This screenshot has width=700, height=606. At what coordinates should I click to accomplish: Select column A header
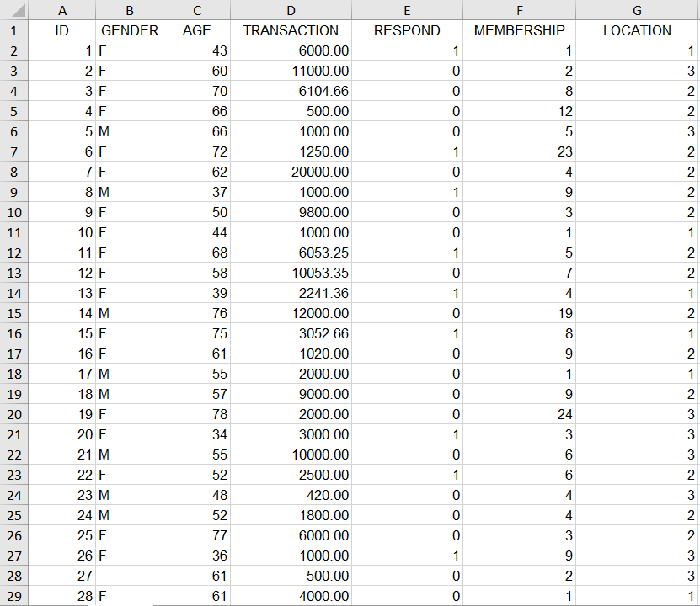coord(62,10)
